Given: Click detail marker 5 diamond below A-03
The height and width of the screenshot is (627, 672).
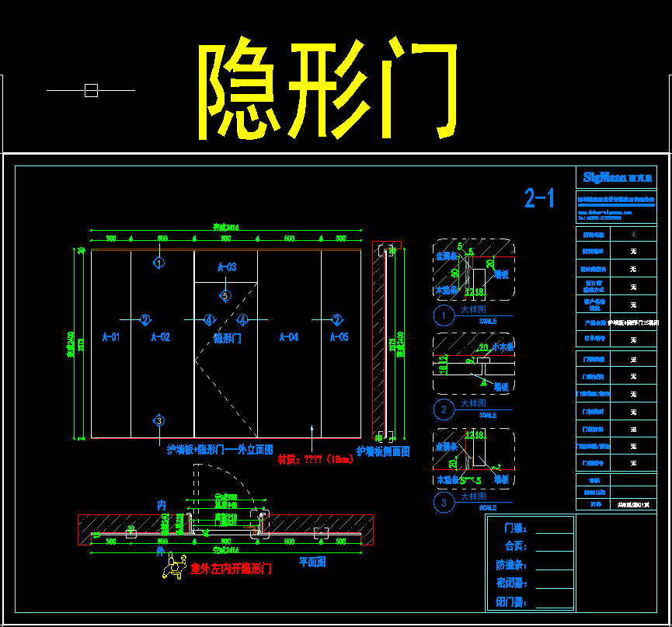Looking at the screenshot, I should (x=225, y=296).
